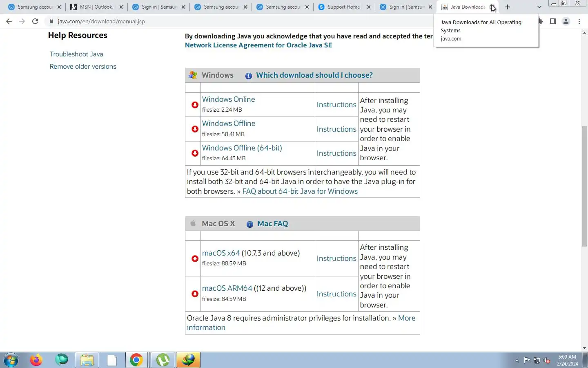Click the red download icon for macOS x64
Screen dimensions: 588x368
[x=195, y=259]
